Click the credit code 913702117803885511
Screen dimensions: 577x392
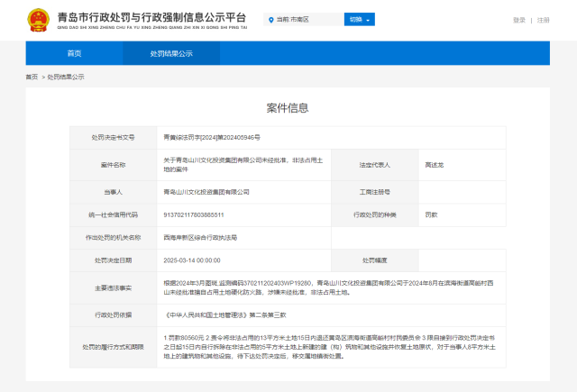(x=194, y=214)
